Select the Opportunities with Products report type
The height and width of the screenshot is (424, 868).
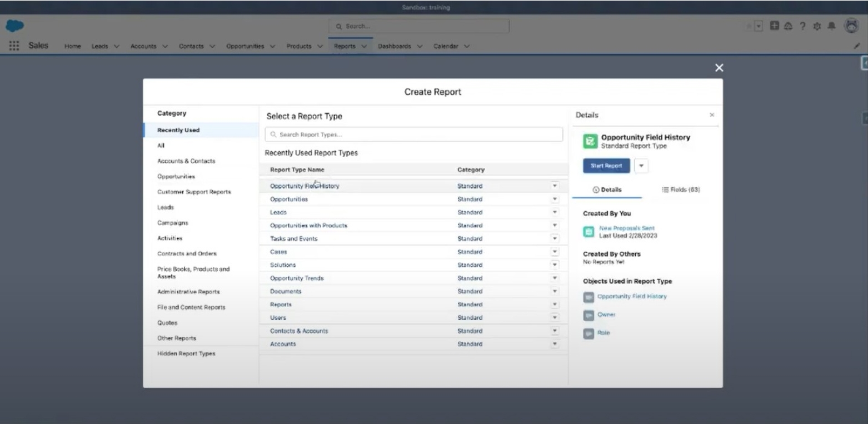pos(308,226)
